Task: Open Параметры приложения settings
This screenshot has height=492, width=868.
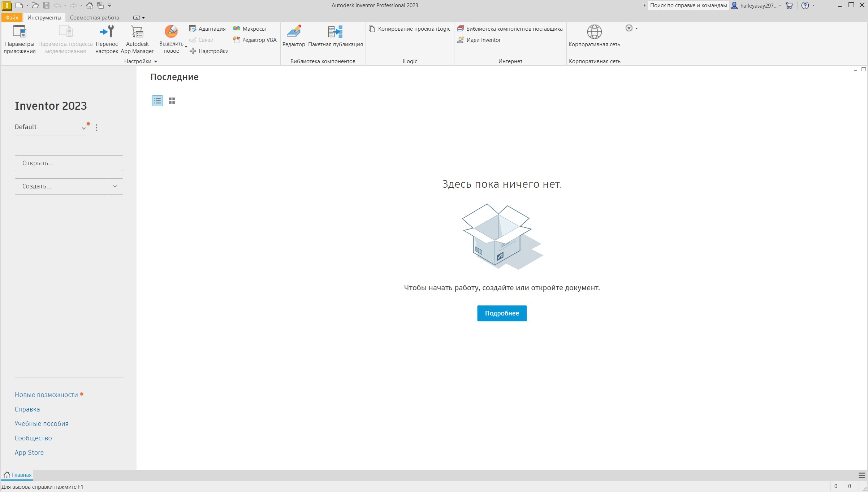Action: point(20,39)
